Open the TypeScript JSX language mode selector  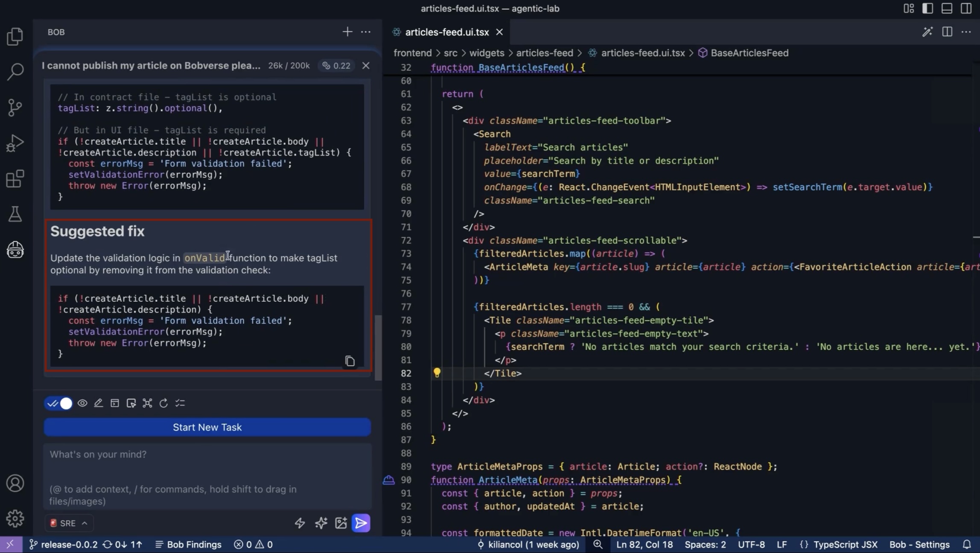pos(845,544)
